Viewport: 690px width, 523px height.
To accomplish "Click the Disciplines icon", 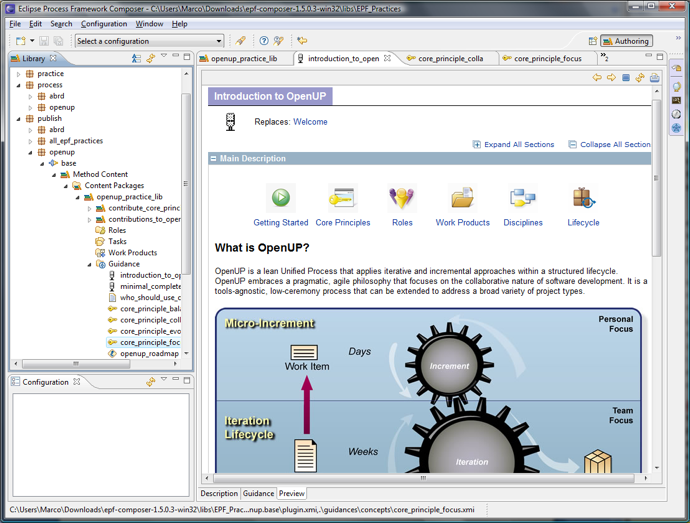I will [522, 198].
